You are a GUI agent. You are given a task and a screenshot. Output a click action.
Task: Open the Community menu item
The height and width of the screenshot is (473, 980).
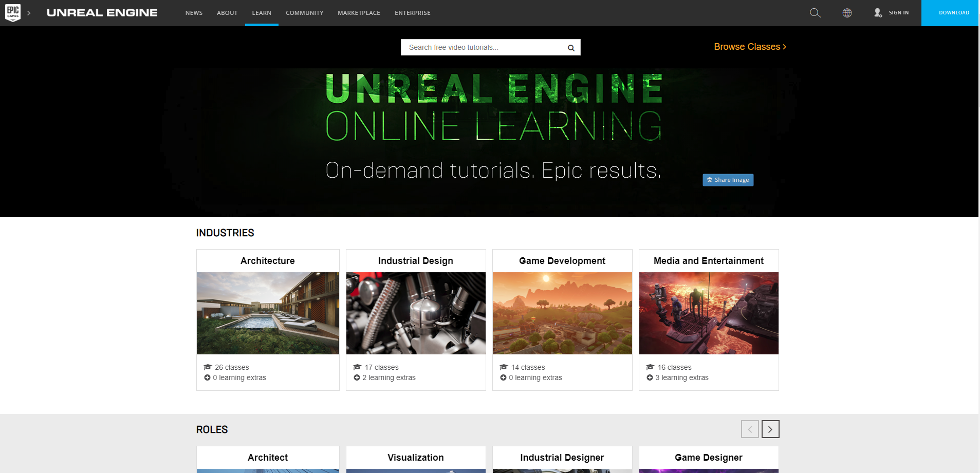[x=305, y=13]
